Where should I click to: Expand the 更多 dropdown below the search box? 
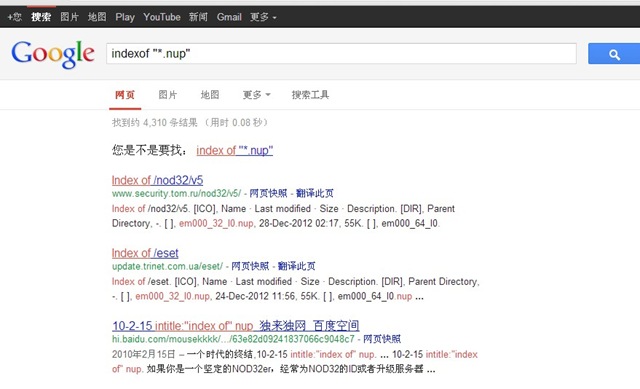[x=256, y=95]
